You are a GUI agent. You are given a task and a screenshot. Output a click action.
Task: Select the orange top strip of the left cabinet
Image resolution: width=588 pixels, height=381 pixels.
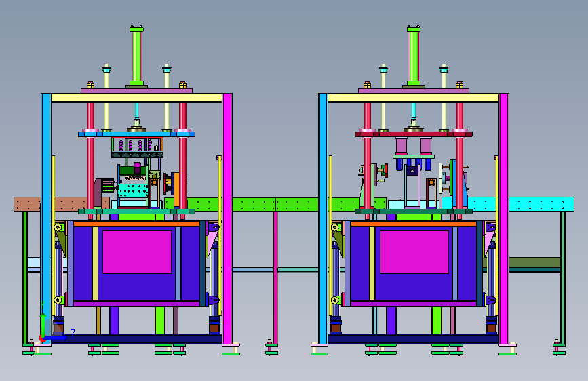click(136, 224)
